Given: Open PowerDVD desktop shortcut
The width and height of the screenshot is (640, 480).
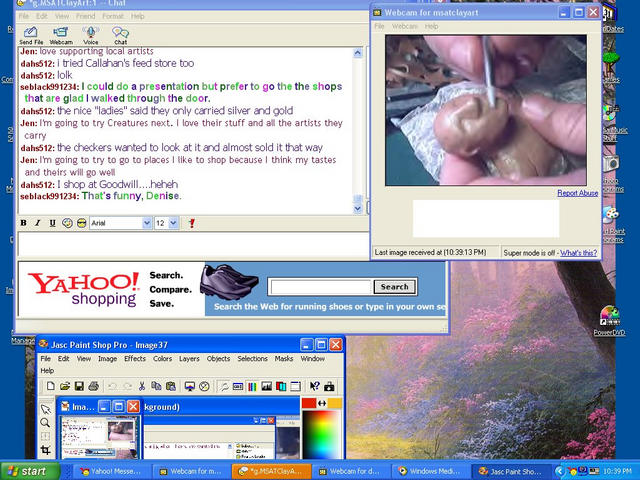Looking at the screenshot, I should pos(609,322).
